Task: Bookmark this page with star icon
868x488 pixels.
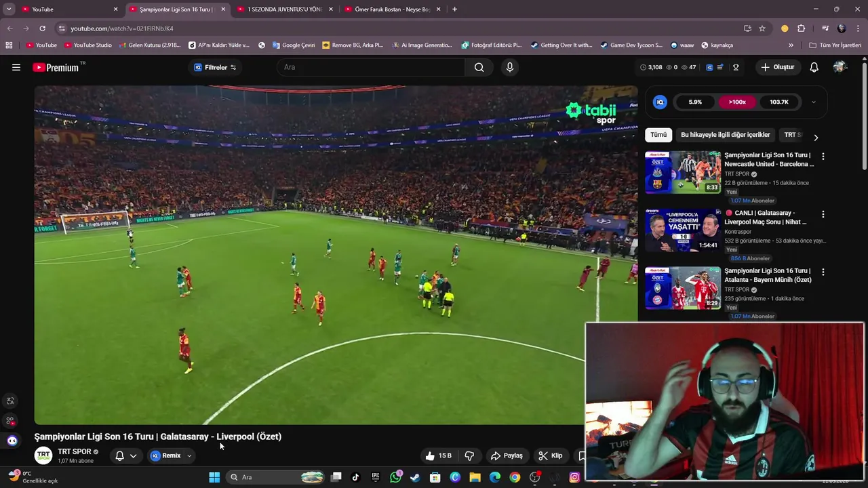Action: (x=762, y=28)
